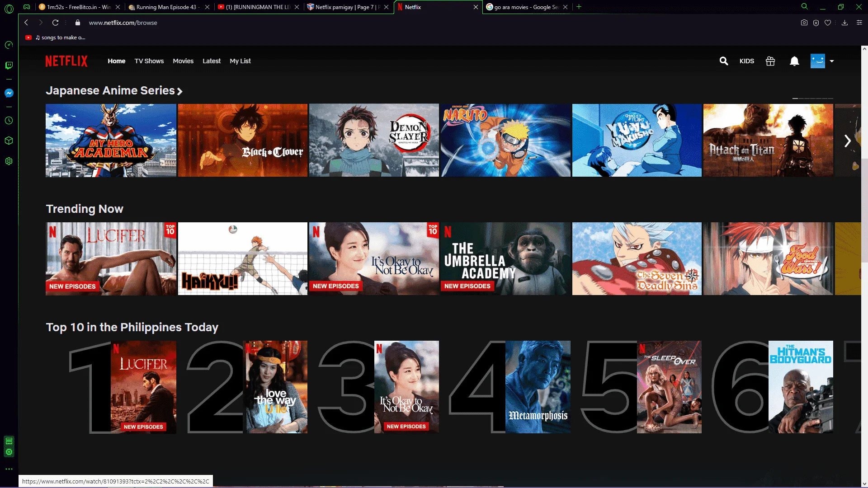The height and width of the screenshot is (488, 868).
Task: Open My List
Action: (x=240, y=61)
